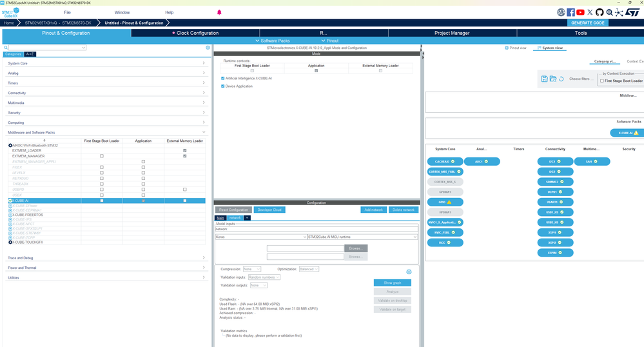Open the Window menu
The height and width of the screenshot is (347, 644).
[122, 12]
